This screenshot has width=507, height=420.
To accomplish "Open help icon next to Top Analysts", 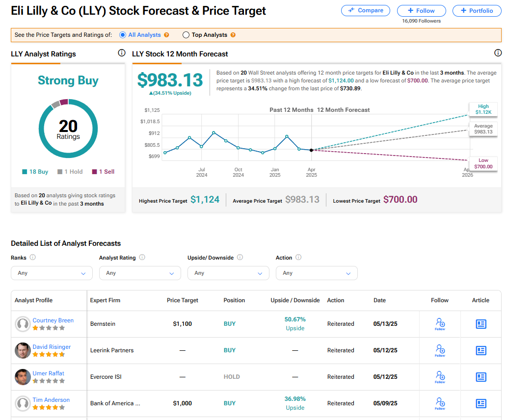I will tap(233, 35).
